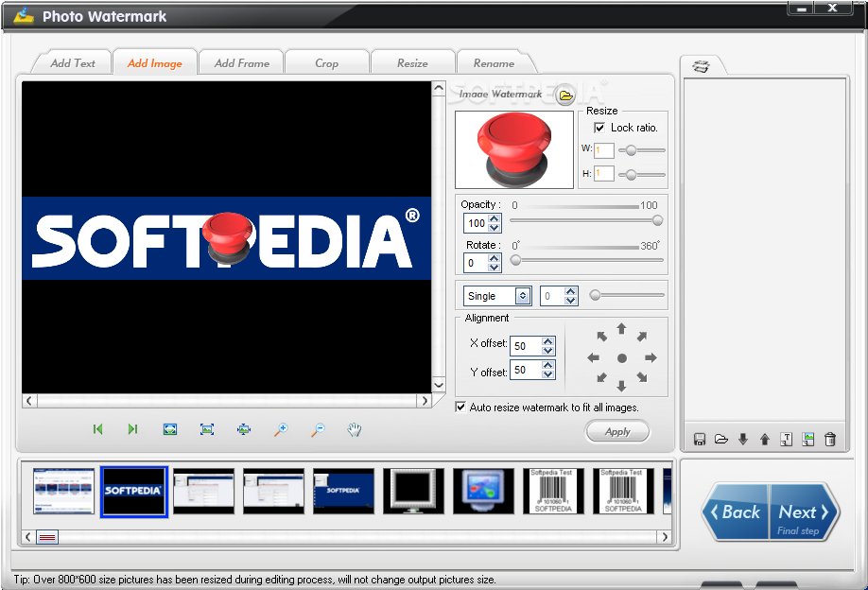The image size is (868, 590).
Task: Switch to the Crop tab
Action: [326, 63]
